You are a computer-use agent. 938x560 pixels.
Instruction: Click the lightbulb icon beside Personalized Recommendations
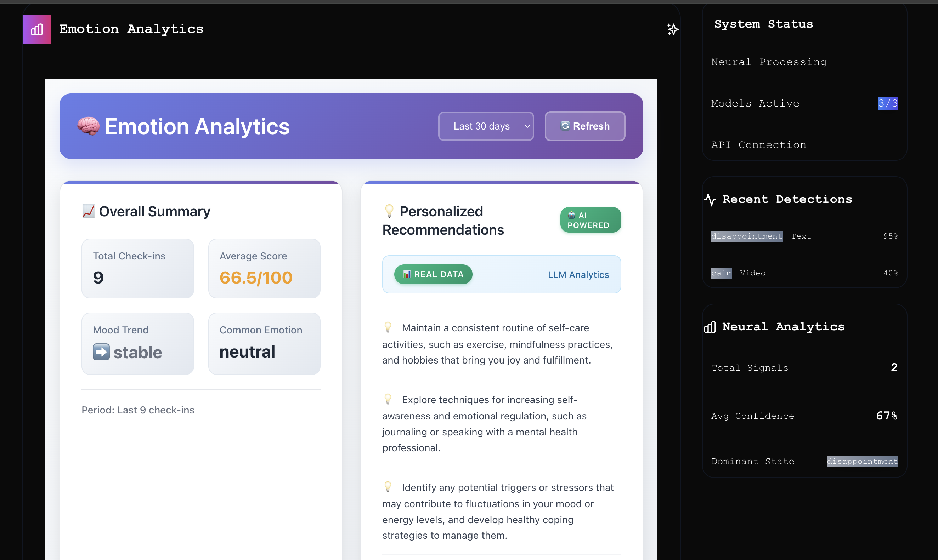(389, 211)
